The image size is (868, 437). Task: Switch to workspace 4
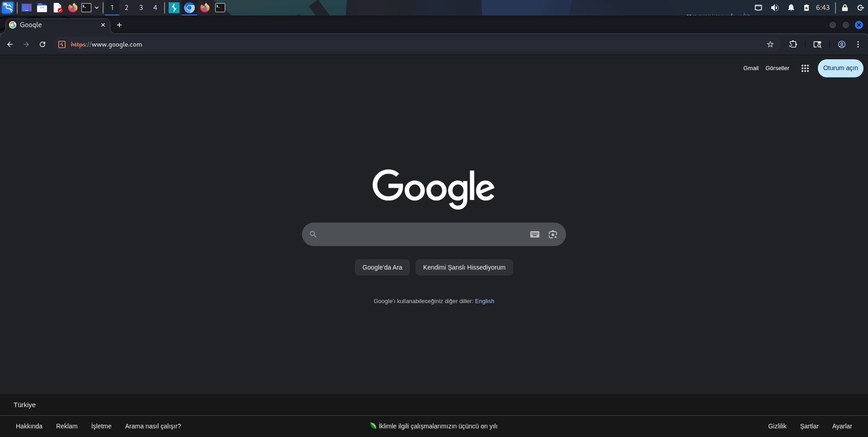coord(155,8)
